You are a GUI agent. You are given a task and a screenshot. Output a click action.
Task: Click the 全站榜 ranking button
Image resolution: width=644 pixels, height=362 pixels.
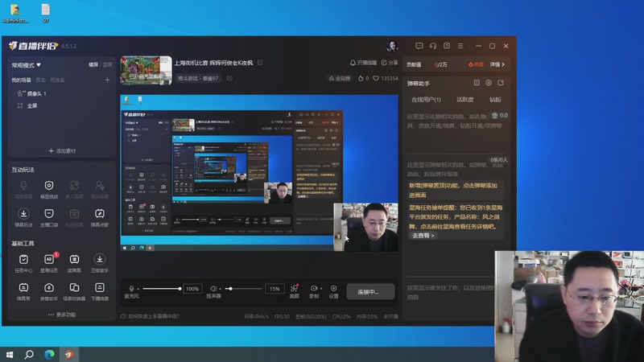tap(340, 78)
